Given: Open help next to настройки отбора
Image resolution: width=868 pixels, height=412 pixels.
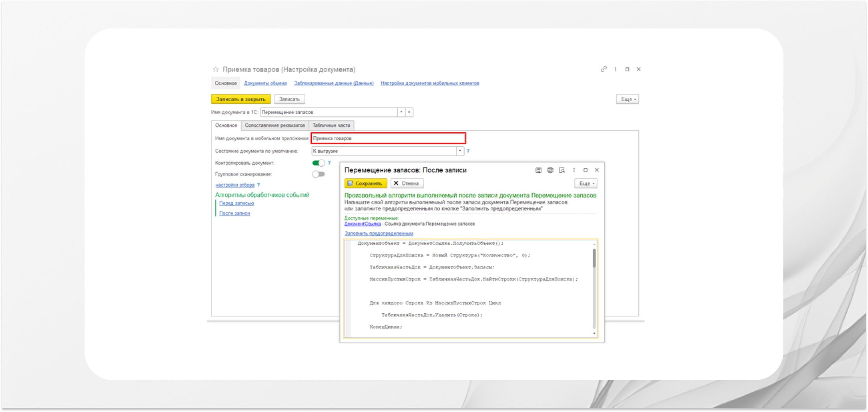Looking at the screenshot, I should (258, 185).
